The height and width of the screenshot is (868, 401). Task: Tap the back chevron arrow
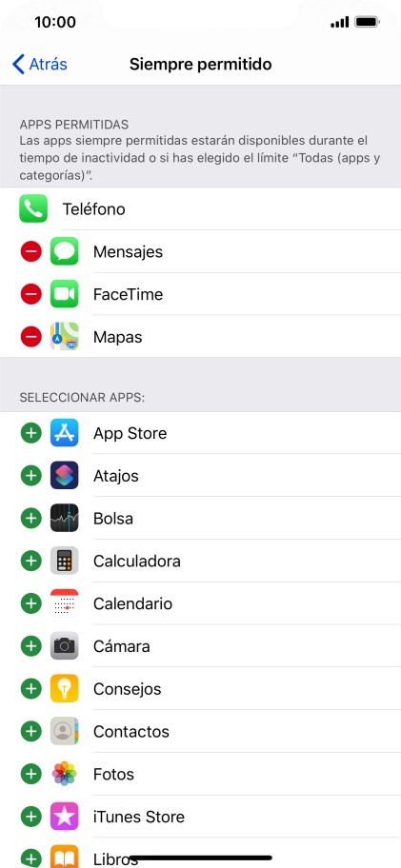(x=18, y=64)
